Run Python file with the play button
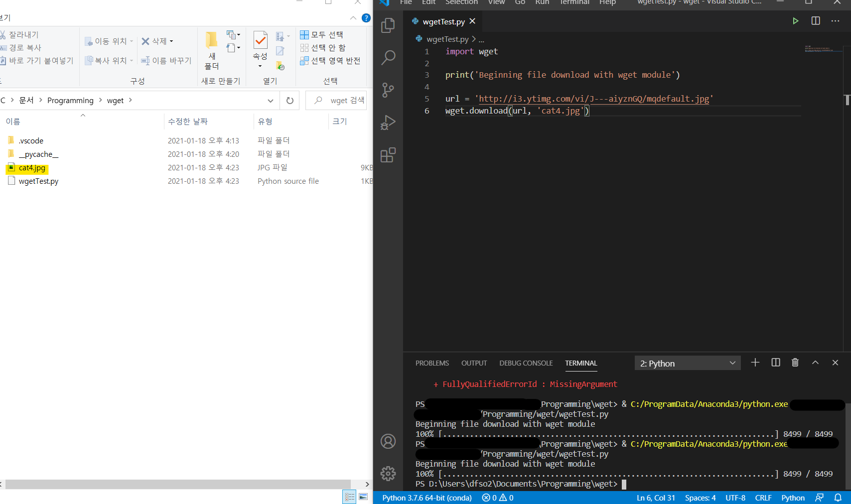851x504 pixels. point(795,21)
